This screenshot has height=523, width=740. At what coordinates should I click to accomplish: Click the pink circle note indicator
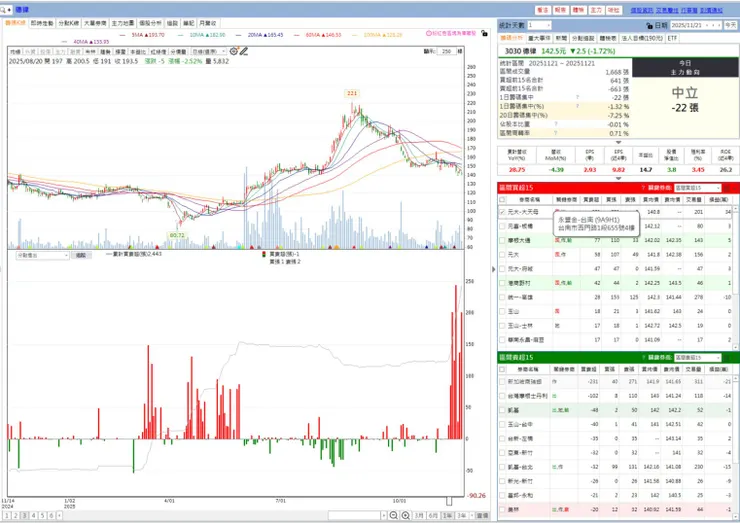pyautogui.click(x=429, y=34)
